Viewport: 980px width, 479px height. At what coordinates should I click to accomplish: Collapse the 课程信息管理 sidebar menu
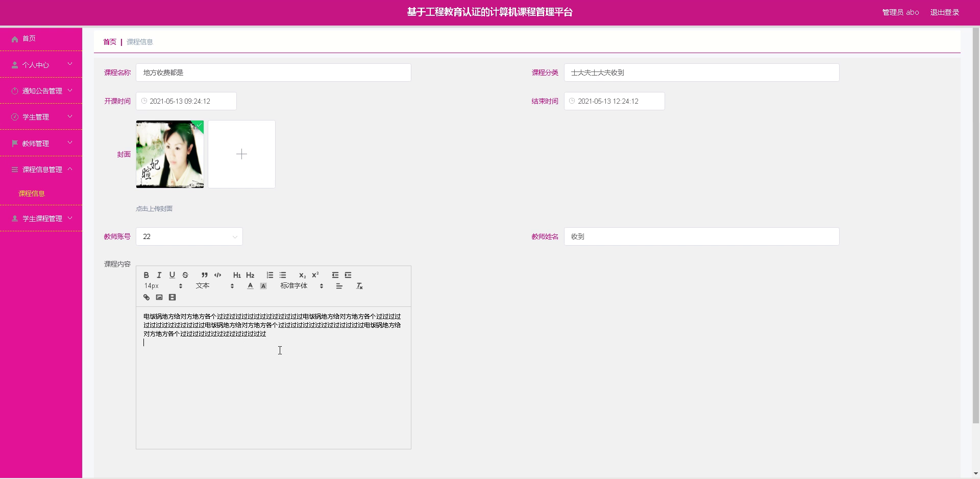point(41,169)
